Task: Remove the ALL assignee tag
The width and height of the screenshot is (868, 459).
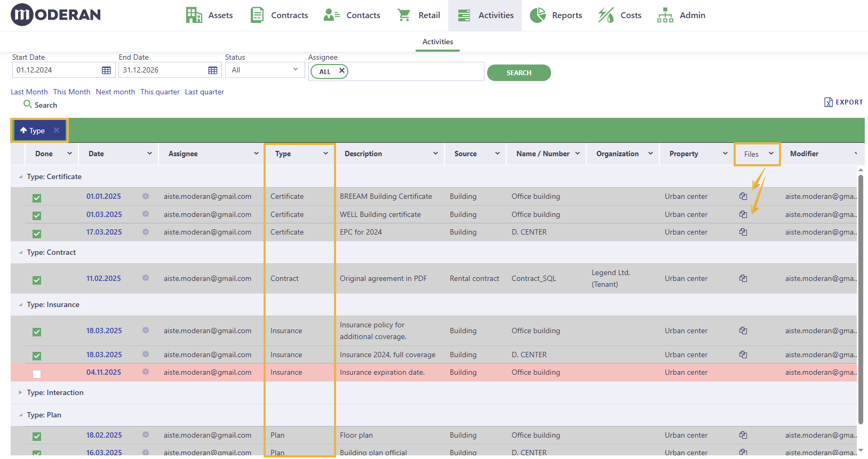Action: (x=342, y=70)
